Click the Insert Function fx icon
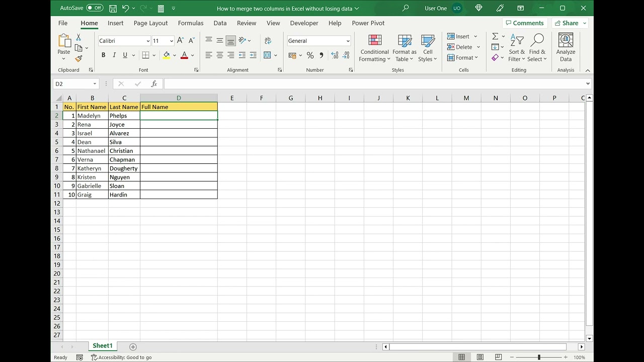This screenshot has height=362, width=644. [154, 84]
